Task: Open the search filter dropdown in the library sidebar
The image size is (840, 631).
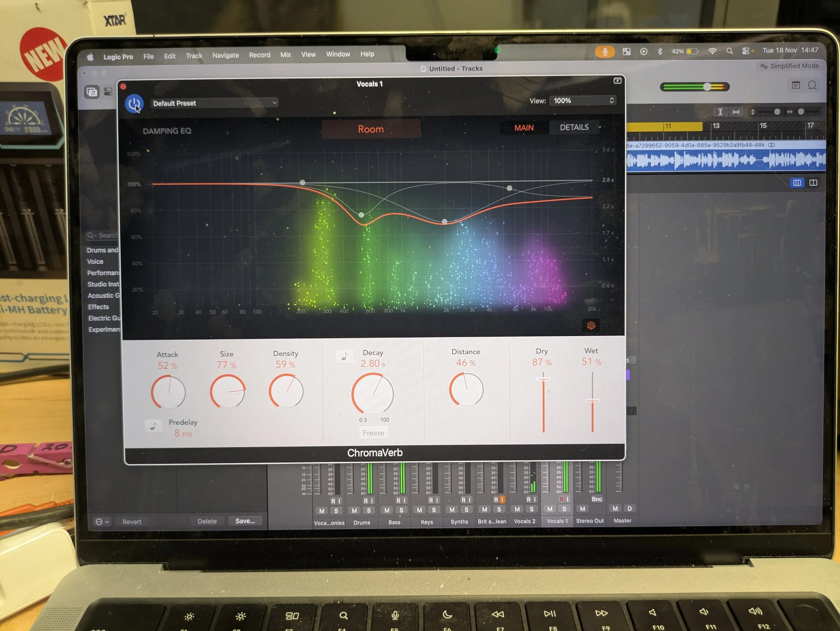Action: point(92,235)
